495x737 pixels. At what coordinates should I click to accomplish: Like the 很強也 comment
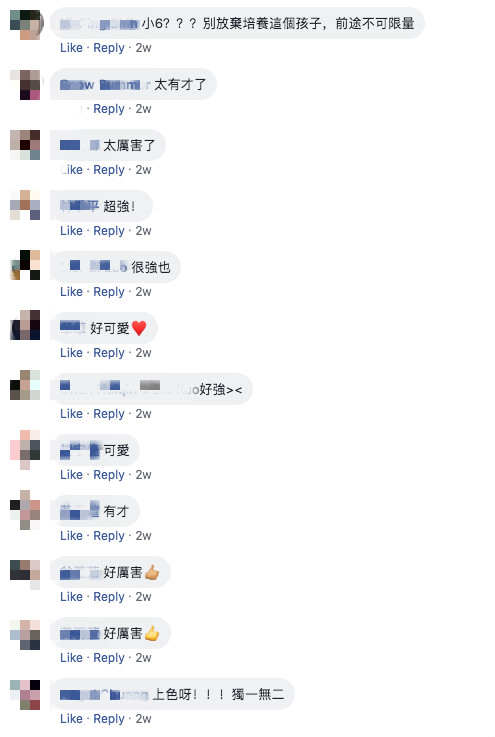coord(71,292)
